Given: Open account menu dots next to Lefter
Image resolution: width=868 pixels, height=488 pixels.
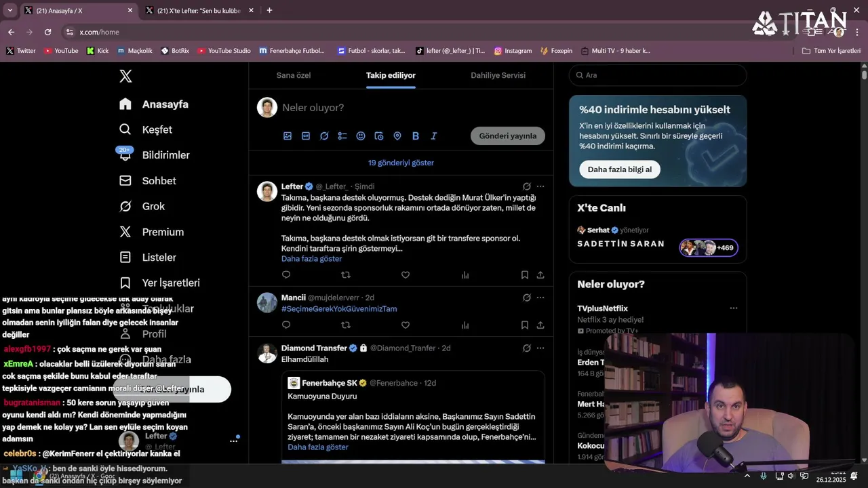Looking at the screenshot, I should coord(233,441).
